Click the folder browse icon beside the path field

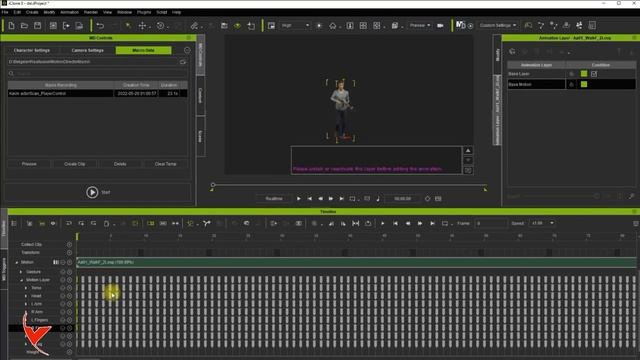[183, 62]
